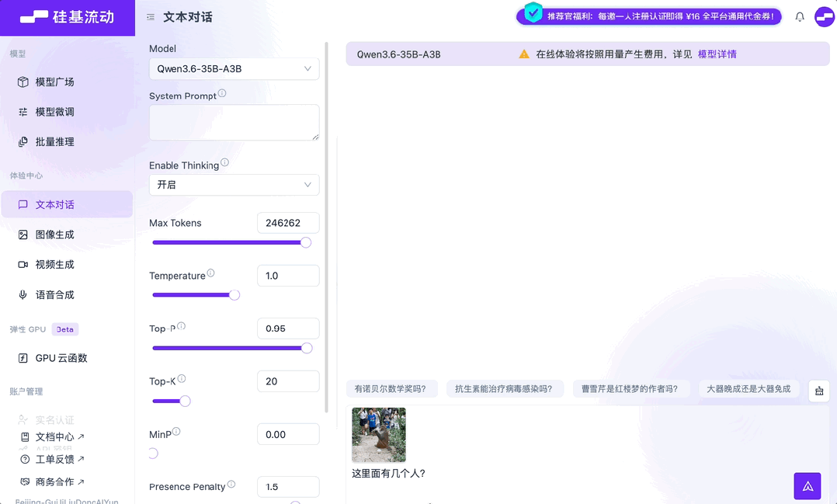The height and width of the screenshot is (504, 837).
Task: Click the Top-P info icon
Action: tap(182, 325)
